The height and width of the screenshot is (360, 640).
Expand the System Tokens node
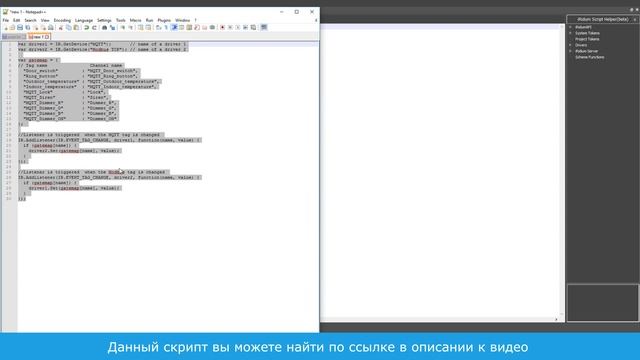571,33
